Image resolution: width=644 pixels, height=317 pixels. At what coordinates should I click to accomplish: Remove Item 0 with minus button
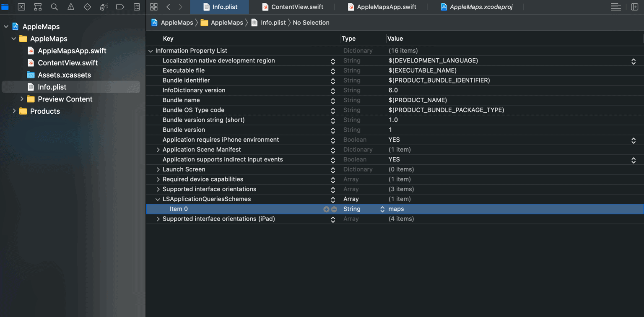pos(334,209)
